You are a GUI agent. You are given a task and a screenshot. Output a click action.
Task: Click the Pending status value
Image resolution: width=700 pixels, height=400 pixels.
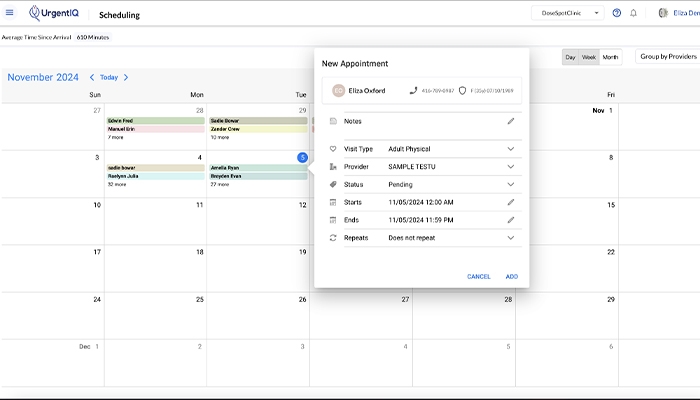[400, 184]
